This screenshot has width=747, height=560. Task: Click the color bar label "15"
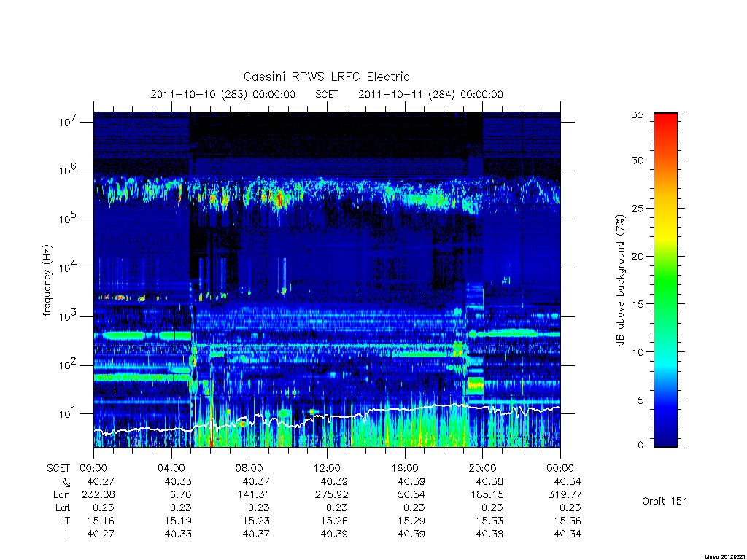[x=638, y=303]
